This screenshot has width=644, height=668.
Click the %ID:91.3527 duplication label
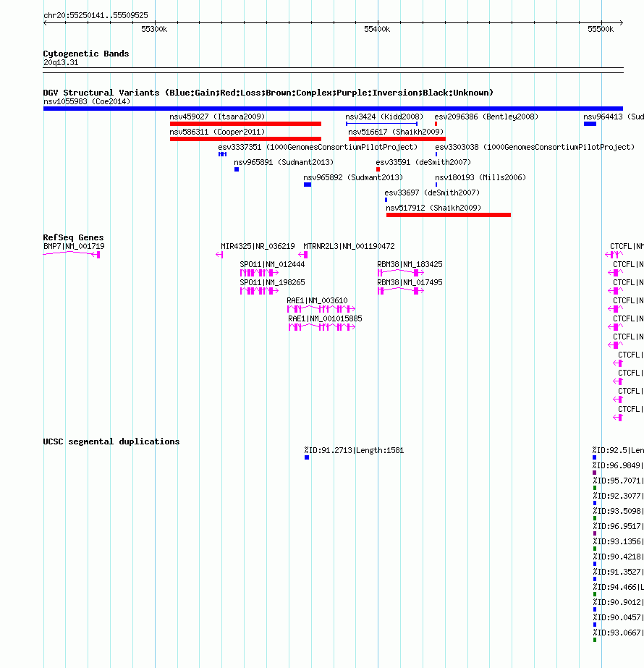(x=618, y=572)
